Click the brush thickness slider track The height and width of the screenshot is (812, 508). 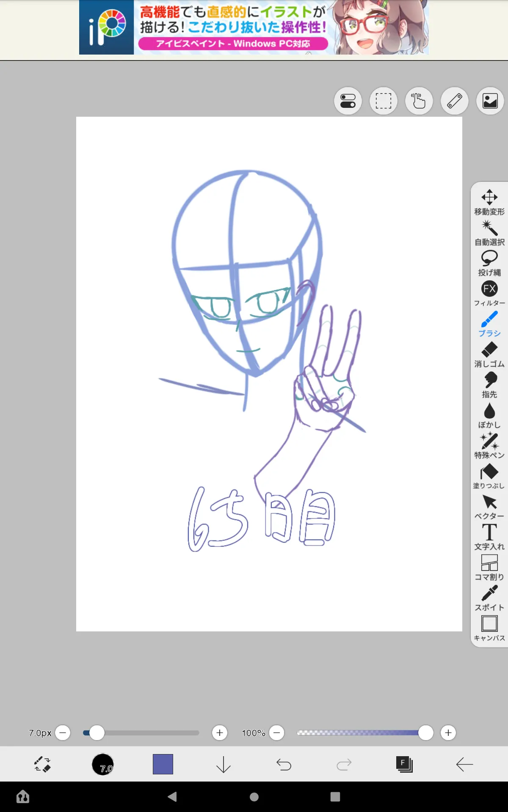pyautogui.click(x=141, y=732)
